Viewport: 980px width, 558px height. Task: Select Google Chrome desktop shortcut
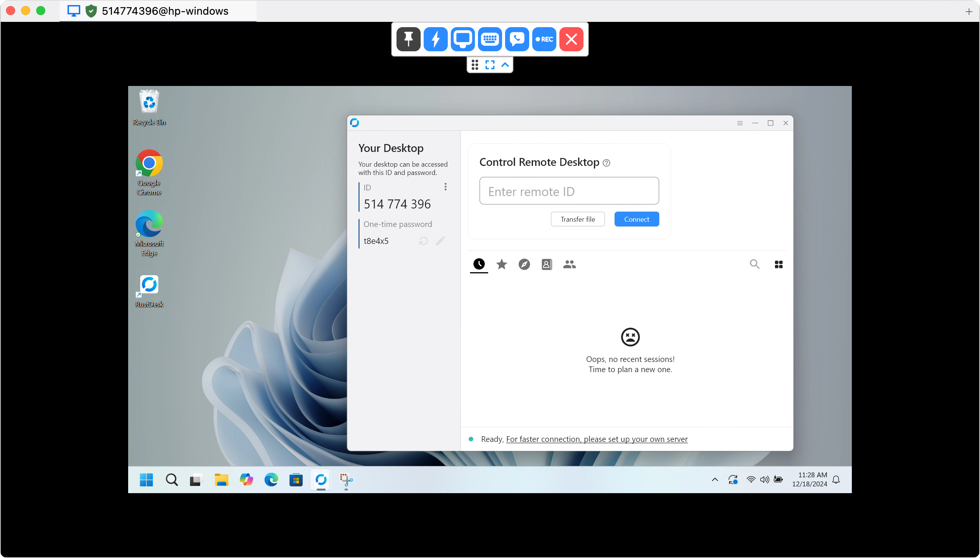click(149, 173)
